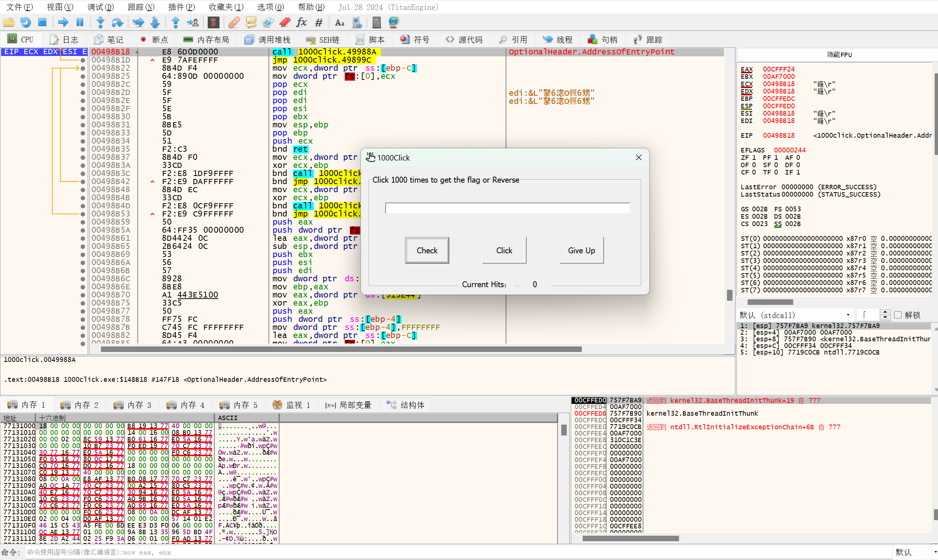Switch to the CPU tab
This screenshot has height=560, width=938.
[x=21, y=40]
